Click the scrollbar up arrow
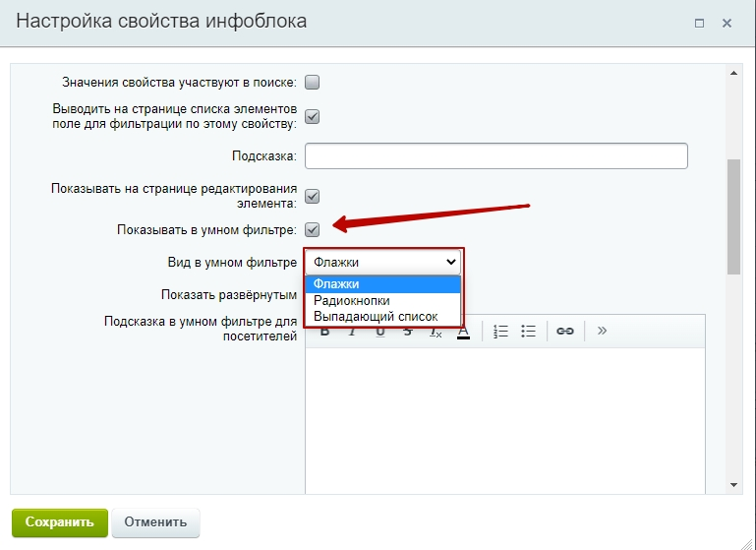The width and height of the screenshot is (756, 550). coord(733,74)
